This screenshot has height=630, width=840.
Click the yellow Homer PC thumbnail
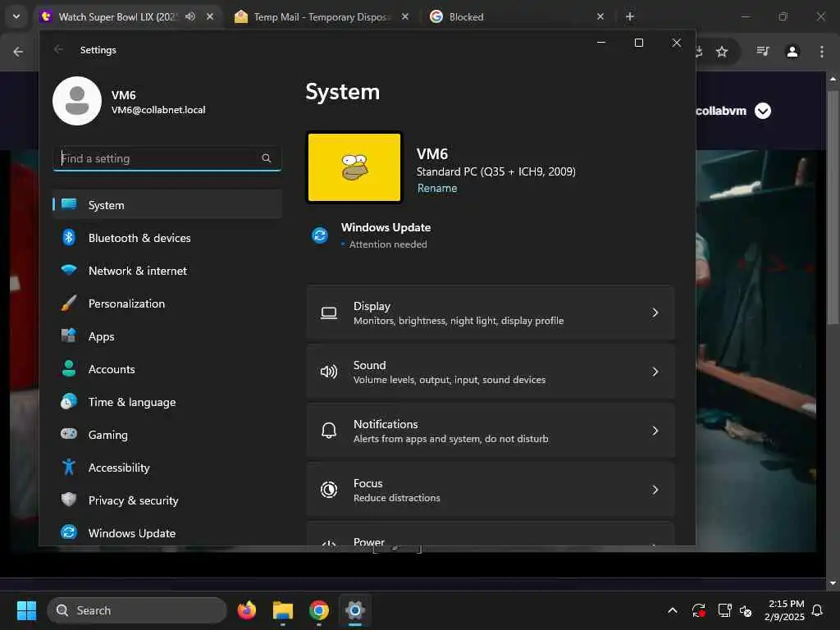coord(354,167)
